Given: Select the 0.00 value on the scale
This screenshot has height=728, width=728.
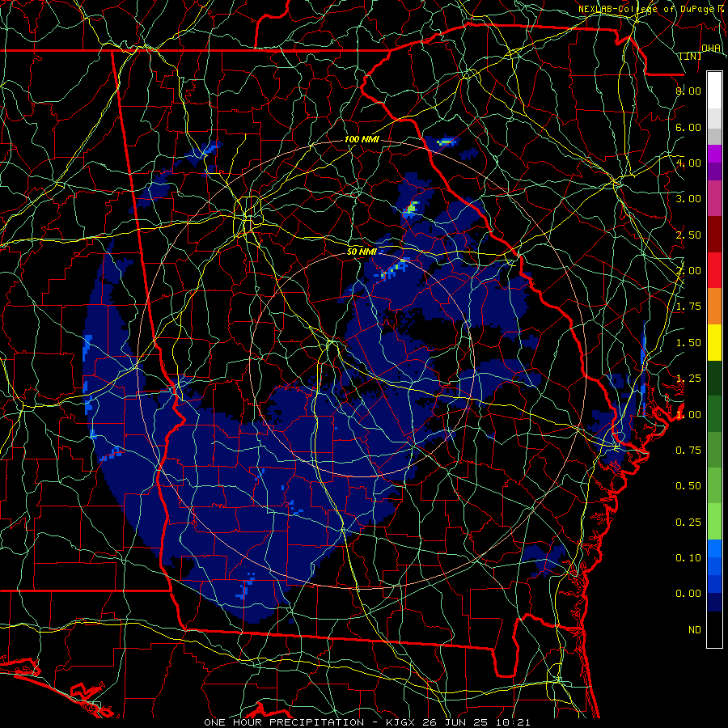Looking at the screenshot, I should tap(688, 594).
